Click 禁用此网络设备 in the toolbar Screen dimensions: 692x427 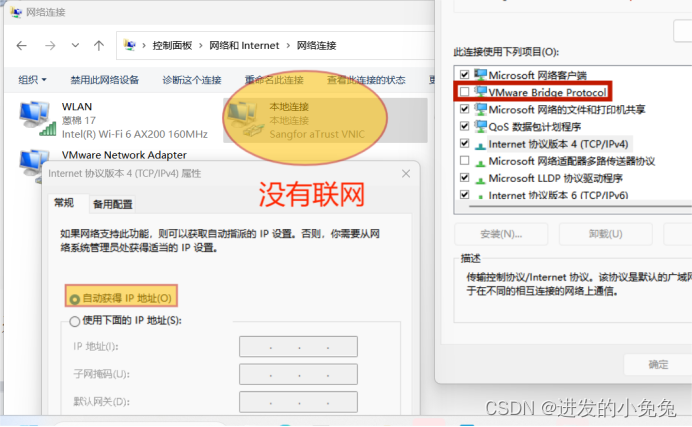pos(105,80)
